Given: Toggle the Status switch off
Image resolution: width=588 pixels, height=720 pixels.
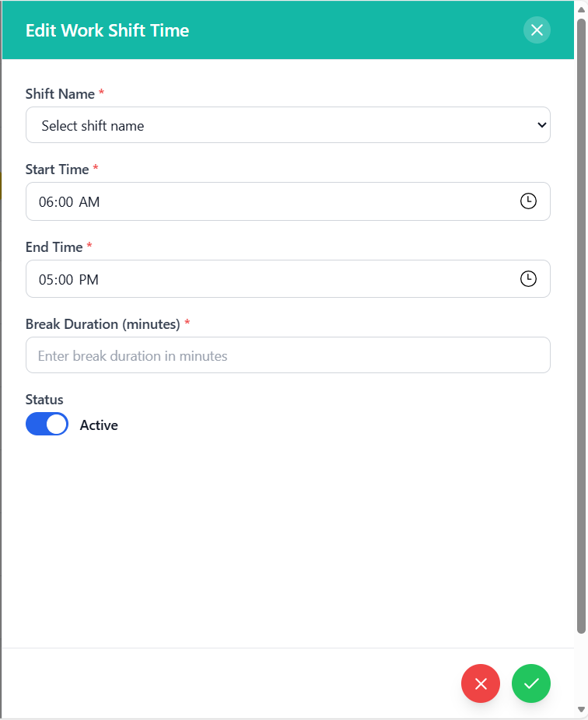Looking at the screenshot, I should [x=47, y=425].
